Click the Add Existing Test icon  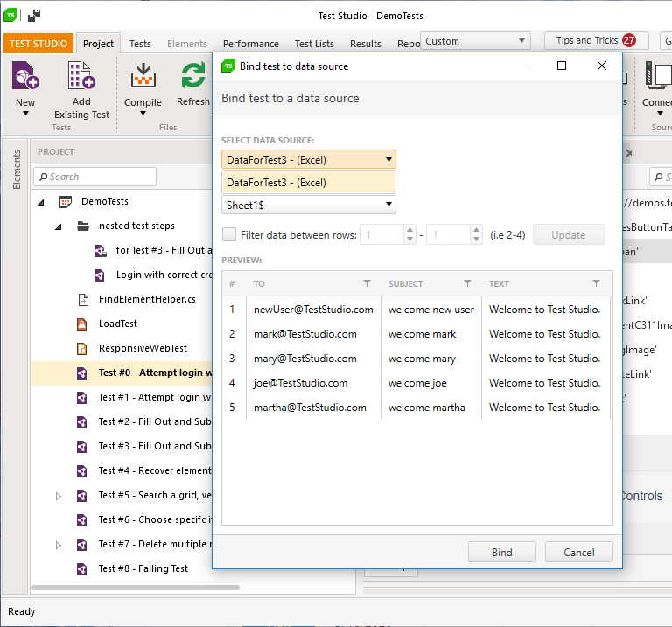pos(81,75)
